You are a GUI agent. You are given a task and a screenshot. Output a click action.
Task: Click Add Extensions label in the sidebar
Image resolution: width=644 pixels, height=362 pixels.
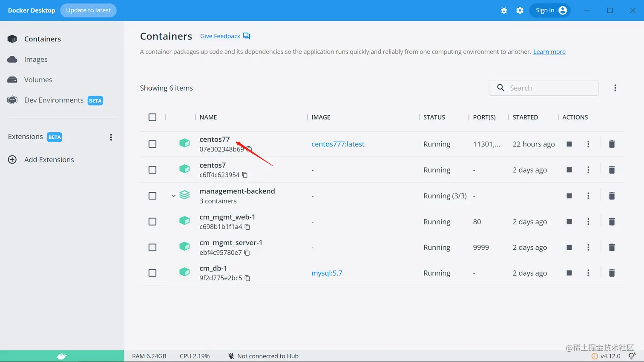point(49,160)
